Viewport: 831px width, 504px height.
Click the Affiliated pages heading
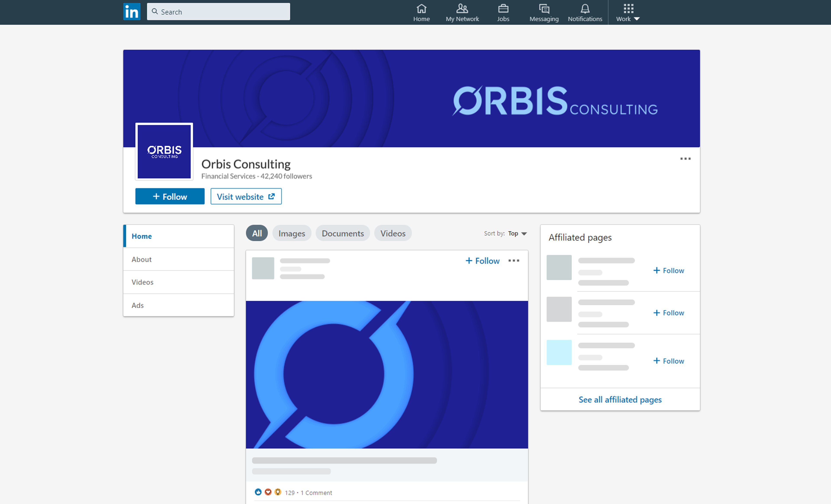pyautogui.click(x=580, y=238)
